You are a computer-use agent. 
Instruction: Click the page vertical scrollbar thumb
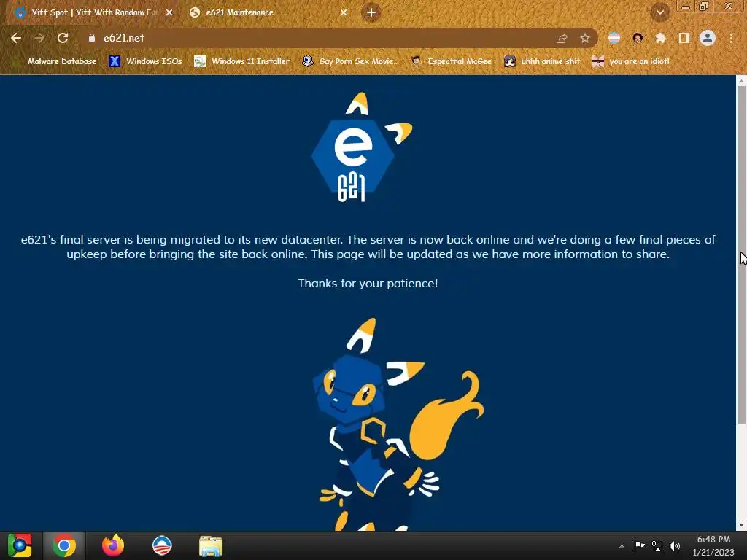pos(741,254)
